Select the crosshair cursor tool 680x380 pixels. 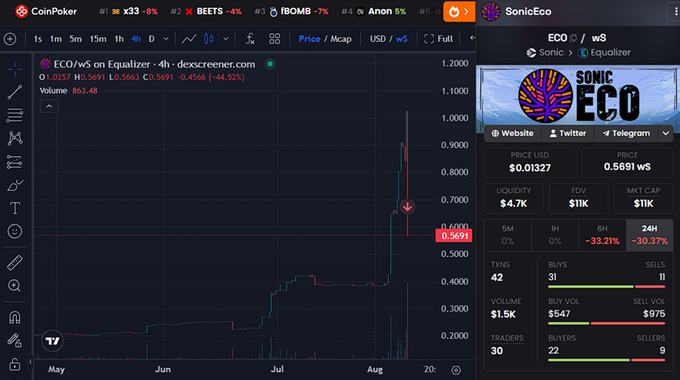[x=15, y=69]
